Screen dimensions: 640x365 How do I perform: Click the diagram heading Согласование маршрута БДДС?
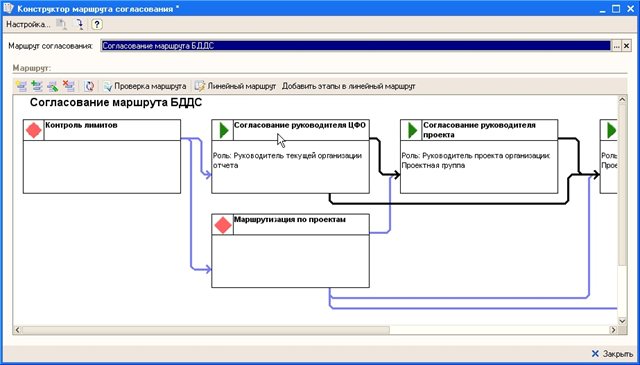[116, 102]
